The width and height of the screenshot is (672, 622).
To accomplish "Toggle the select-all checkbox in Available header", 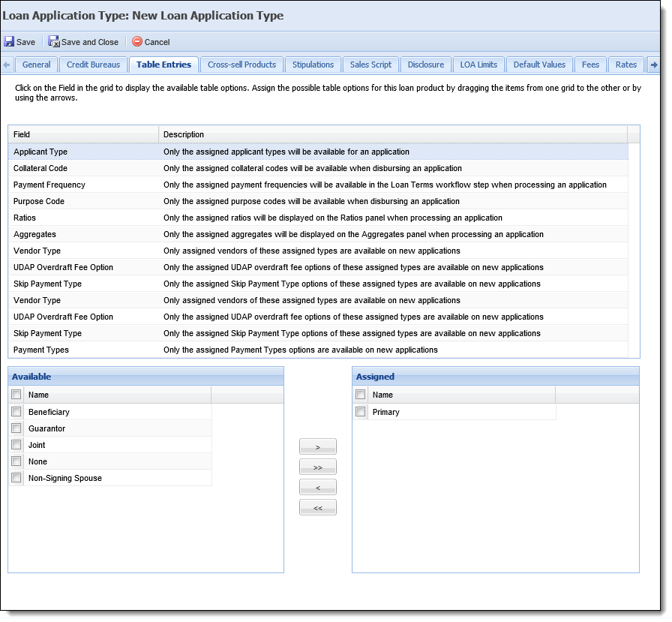I will [x=16, y=395].
